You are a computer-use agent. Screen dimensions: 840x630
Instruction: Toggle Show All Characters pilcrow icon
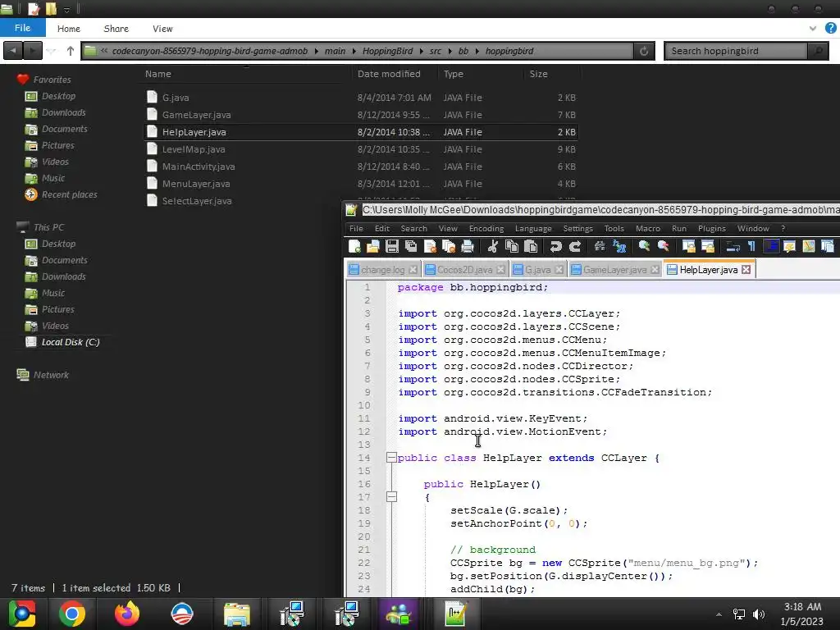[x=751, y=246]
